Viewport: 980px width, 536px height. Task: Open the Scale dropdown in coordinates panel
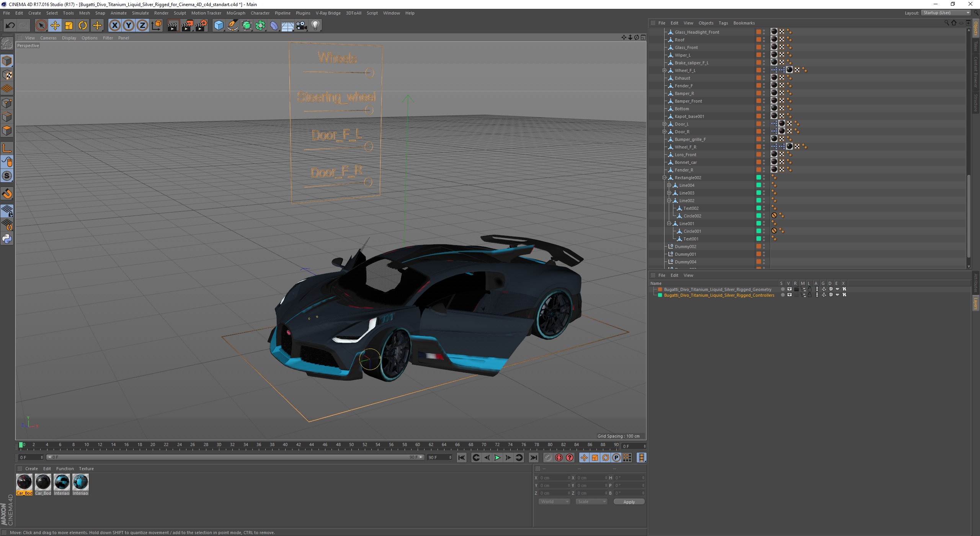click(x=591, y=502)
